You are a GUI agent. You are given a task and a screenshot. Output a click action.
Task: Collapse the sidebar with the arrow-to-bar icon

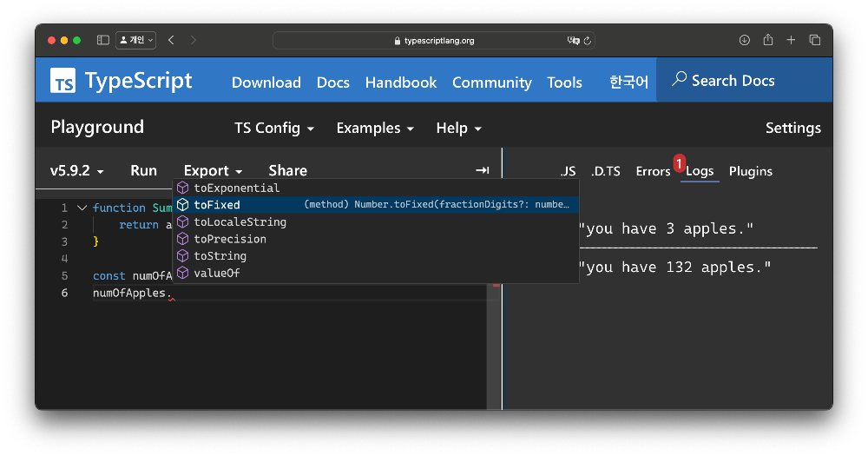coord(482,170)
